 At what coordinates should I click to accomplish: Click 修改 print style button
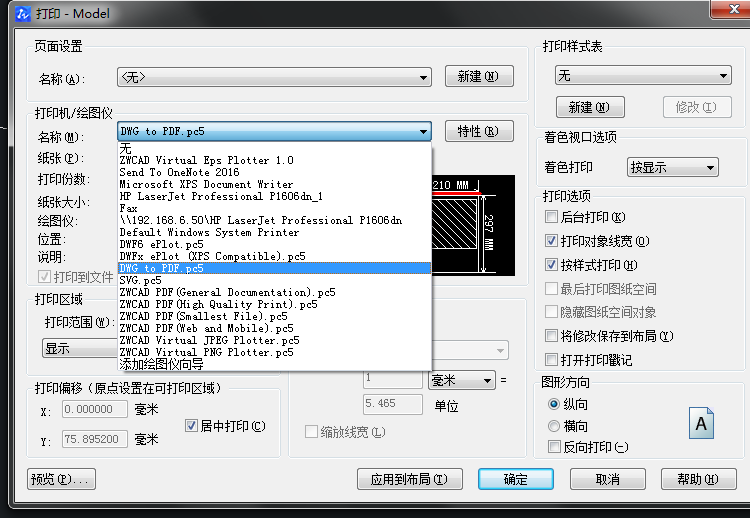(697, 107)
